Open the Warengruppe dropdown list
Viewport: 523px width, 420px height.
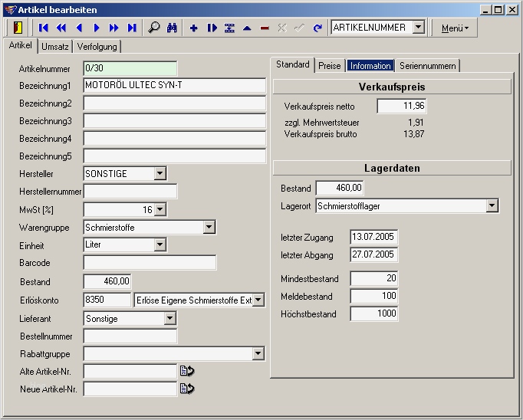(x=209, y=227)
